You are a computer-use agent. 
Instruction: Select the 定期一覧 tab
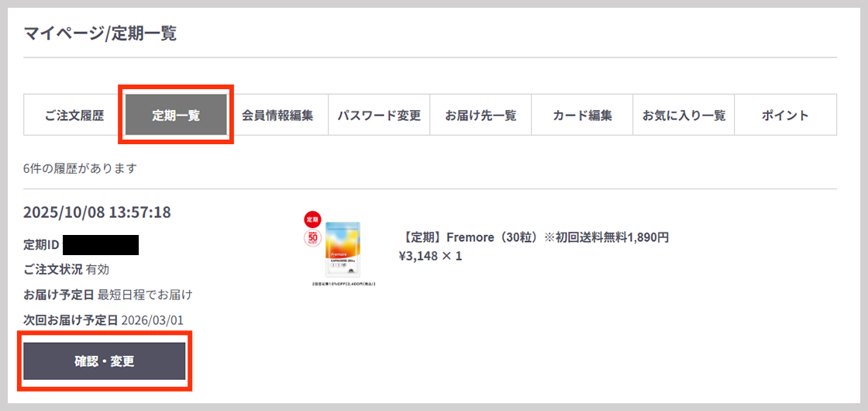pyautogui.click(x=176, y=116)
